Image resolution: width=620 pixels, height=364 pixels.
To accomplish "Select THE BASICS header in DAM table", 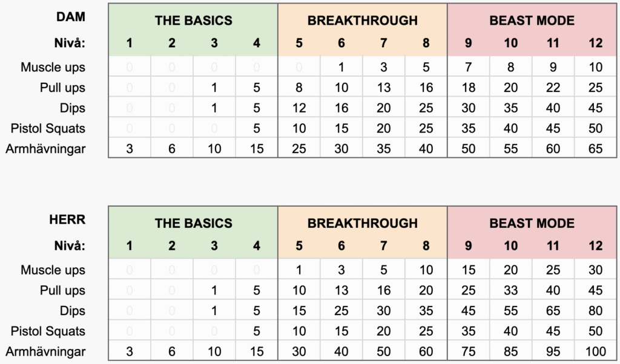I will point(193,21).
